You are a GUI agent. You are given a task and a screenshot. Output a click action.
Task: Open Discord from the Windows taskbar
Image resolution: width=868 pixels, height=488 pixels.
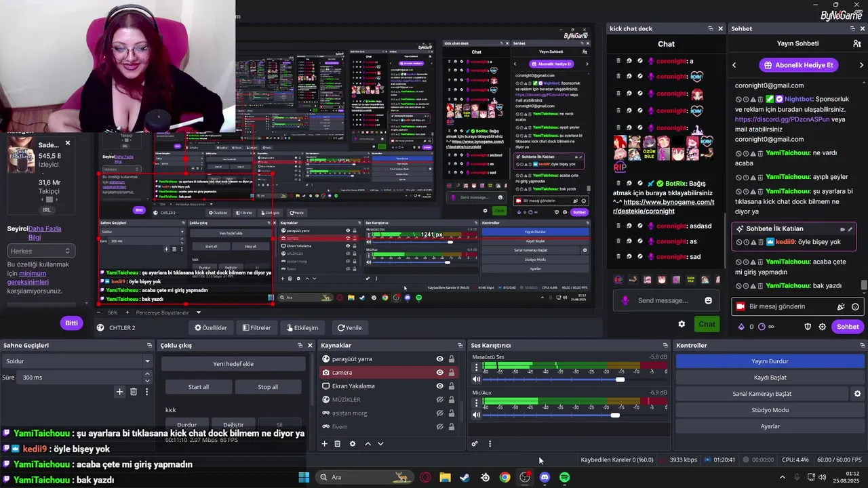(545, 477)
